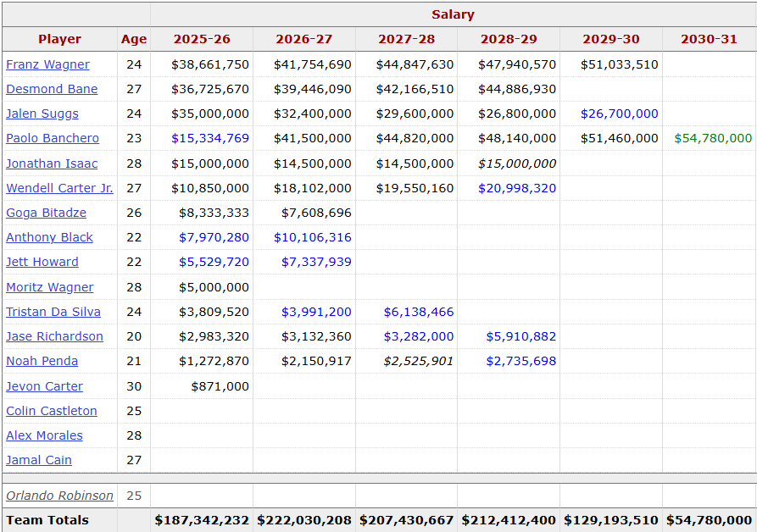Select Banchero's blue $15,334,769 salary
The height and width of the screenshot is (532, 757).
coord(210,138)
